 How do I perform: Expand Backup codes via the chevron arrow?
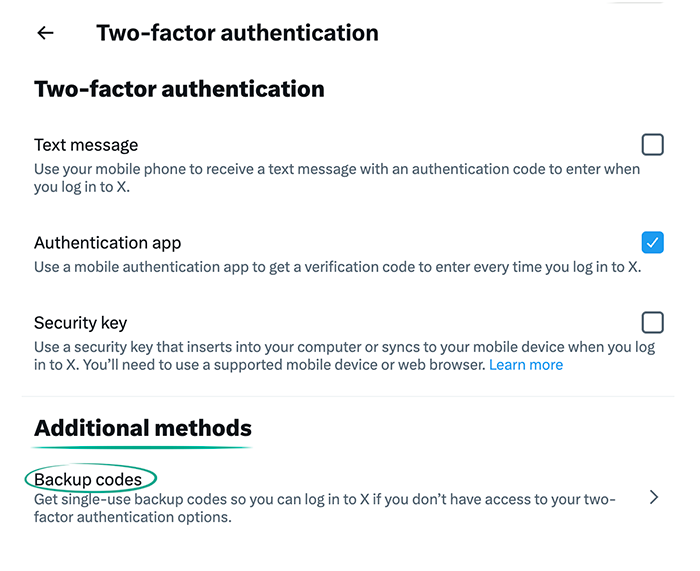654,497
